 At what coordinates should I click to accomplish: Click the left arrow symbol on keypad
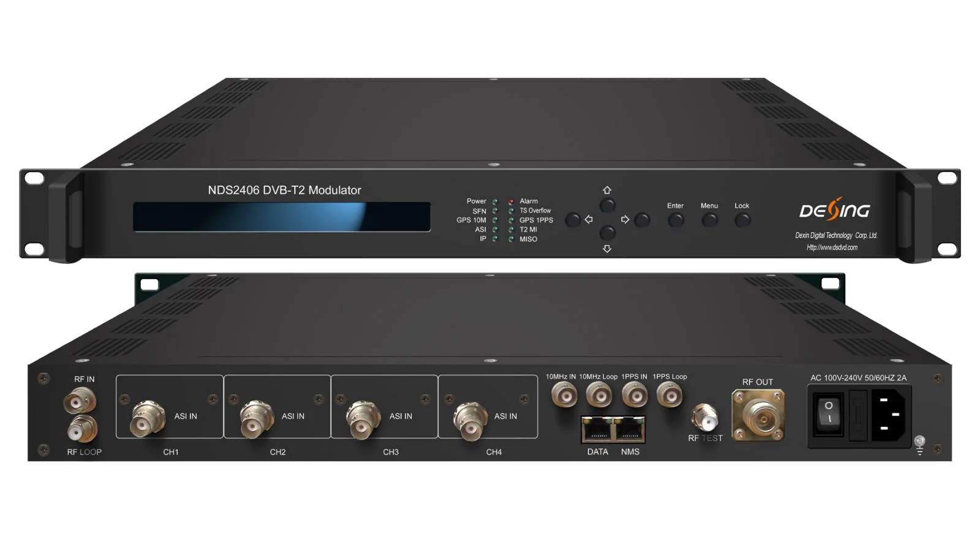pos(589,219)
